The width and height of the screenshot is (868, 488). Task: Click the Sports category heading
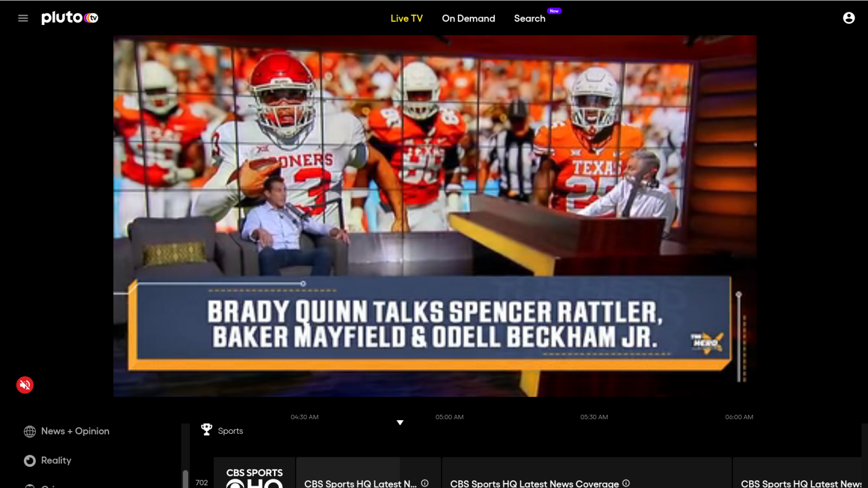(x=230, y=431)
